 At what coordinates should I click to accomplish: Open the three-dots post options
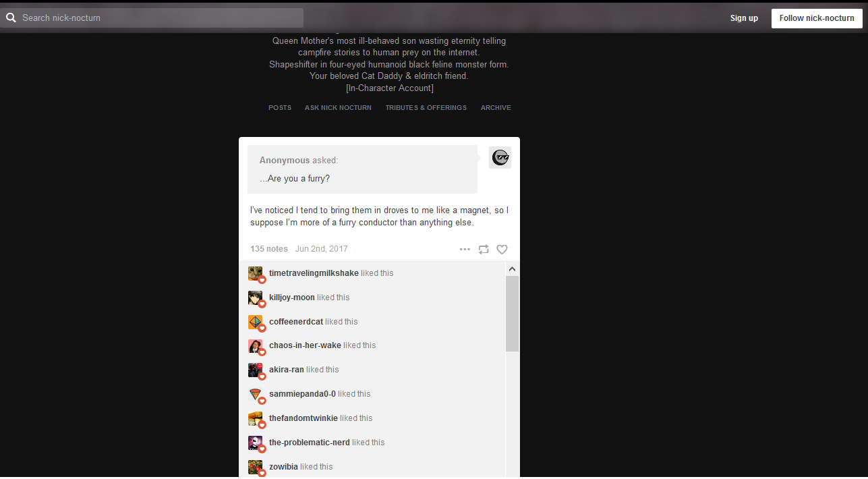(x=465, y=250)
